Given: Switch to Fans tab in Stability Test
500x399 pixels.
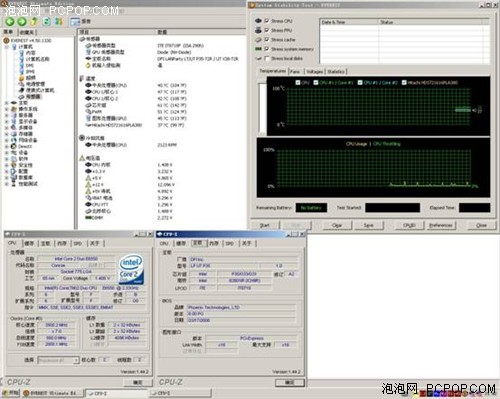Looking at the screenshot, I should coord(295,72).
